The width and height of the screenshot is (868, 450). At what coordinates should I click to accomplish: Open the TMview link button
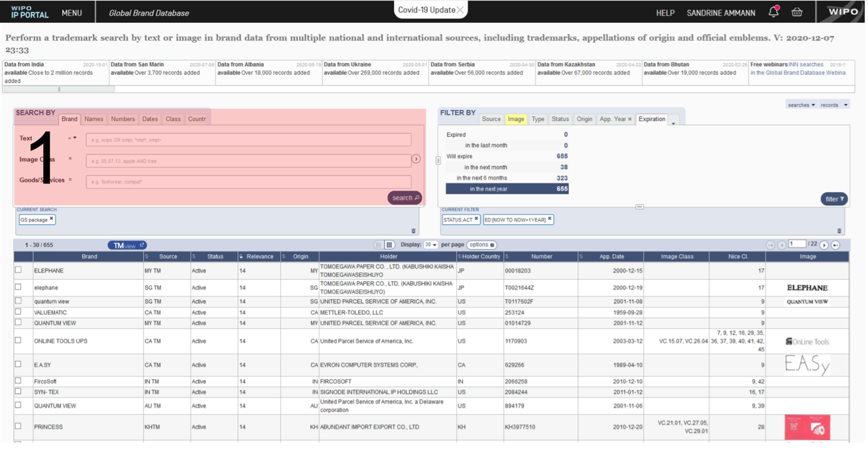128,245
